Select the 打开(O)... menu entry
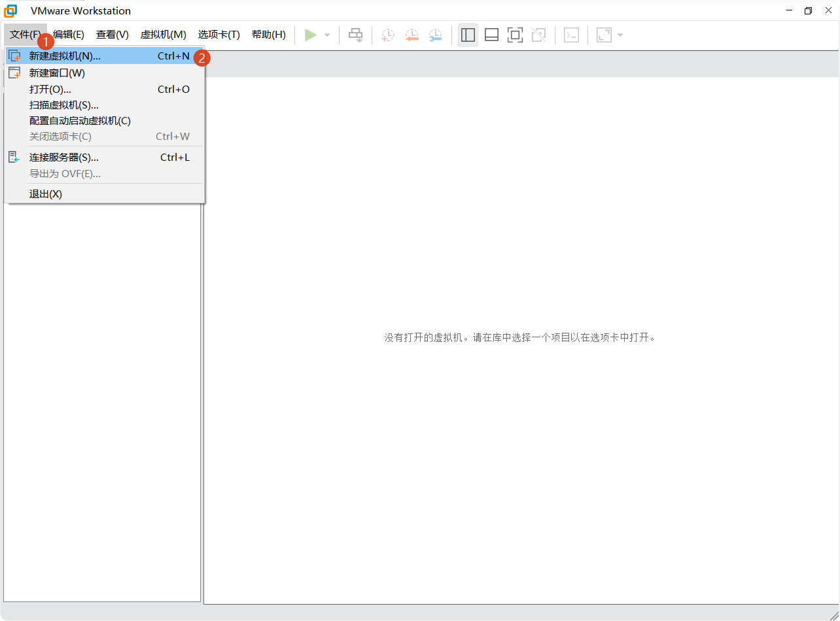This screenshot has width=840, height=621. tap(105, 90)
